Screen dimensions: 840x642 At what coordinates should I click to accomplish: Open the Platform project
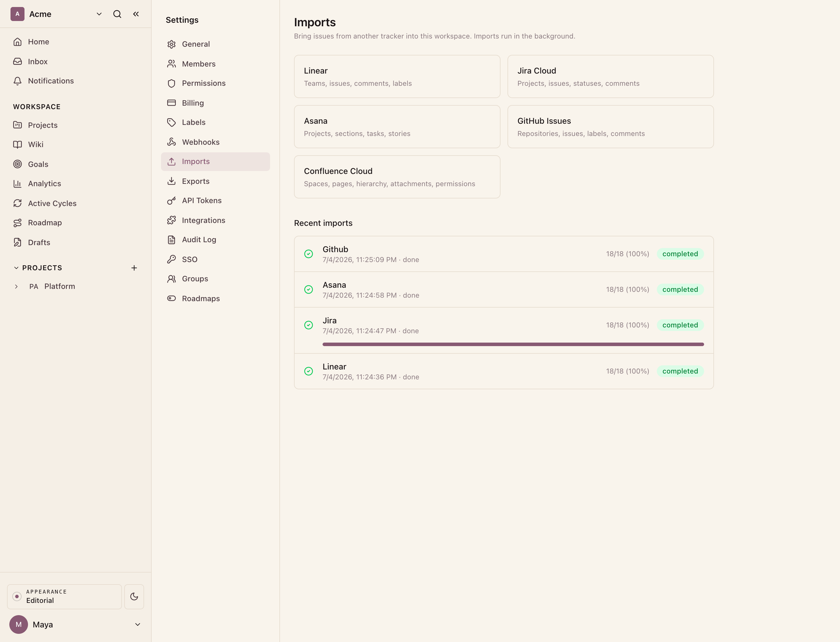click(60, 287)
